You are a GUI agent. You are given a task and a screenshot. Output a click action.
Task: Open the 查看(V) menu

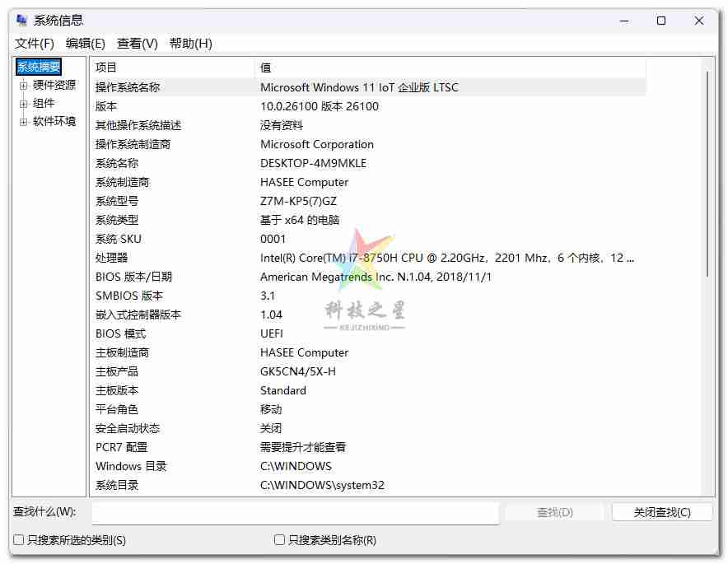(x=137, y=44)
